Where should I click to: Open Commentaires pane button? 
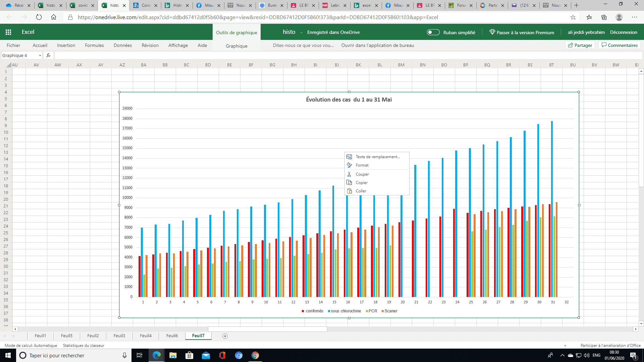[x=619, y=45]
